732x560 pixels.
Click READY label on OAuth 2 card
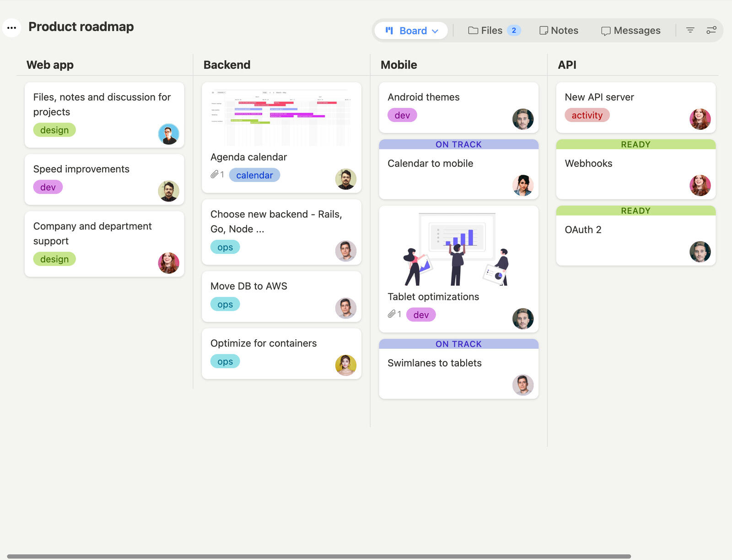[635, 211]
